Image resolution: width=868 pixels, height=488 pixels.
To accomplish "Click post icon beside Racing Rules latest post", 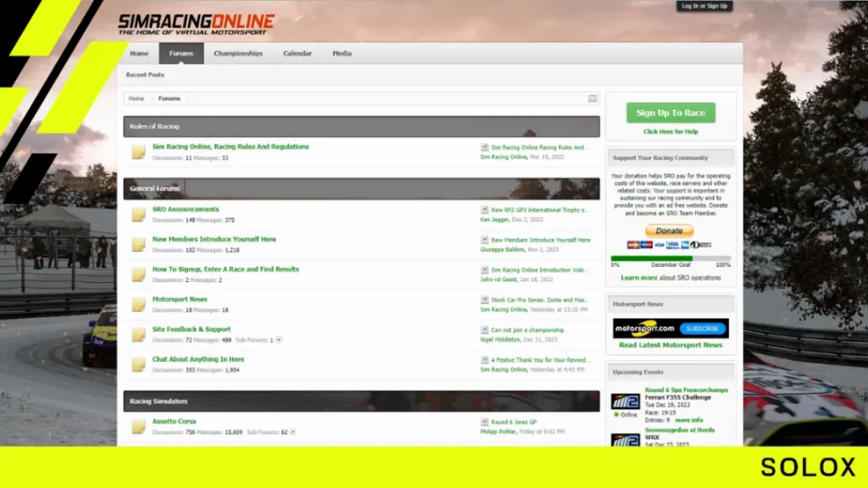I will (x=484, y=147).
